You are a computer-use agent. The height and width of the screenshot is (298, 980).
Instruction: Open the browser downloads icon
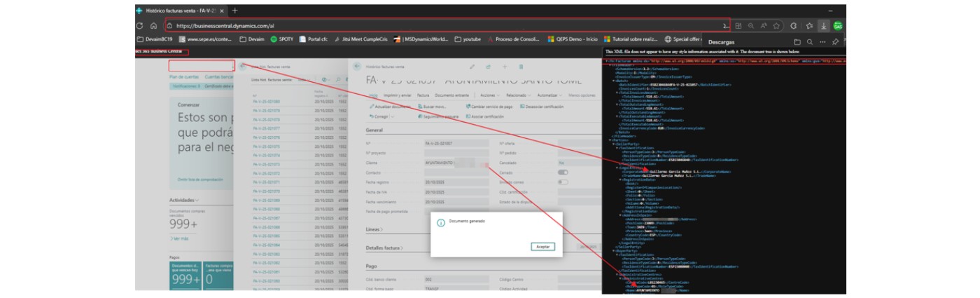(823, 26)
